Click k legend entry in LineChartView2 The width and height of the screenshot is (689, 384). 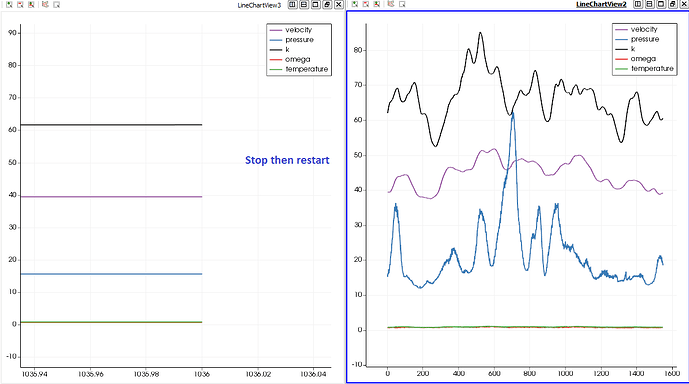[x=625, y=49]
